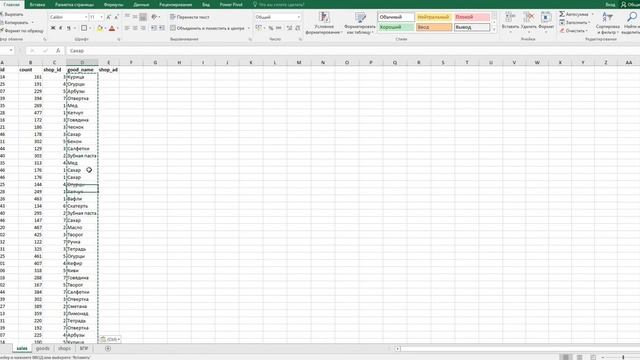Add a new sheet with the plus icon
This screenshot has width=640, height=360.
tap(108, 349)
